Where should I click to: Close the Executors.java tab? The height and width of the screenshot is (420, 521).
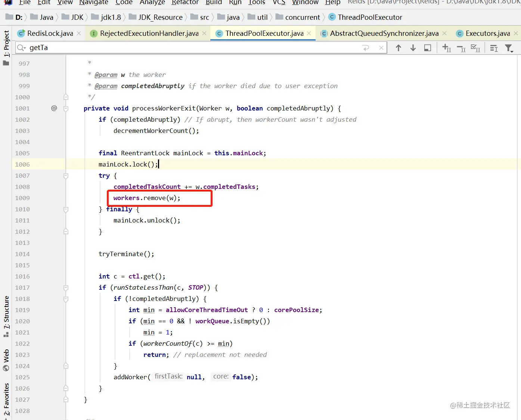[x=516, y=33]
